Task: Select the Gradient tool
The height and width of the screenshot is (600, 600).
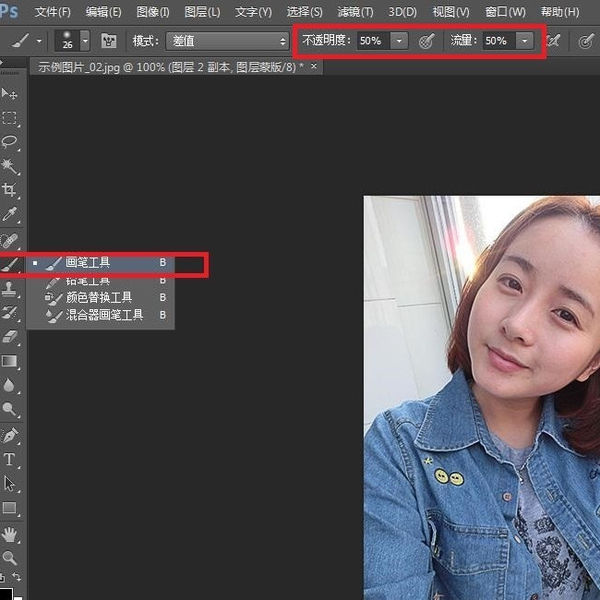Action: (x=10, y=361)
